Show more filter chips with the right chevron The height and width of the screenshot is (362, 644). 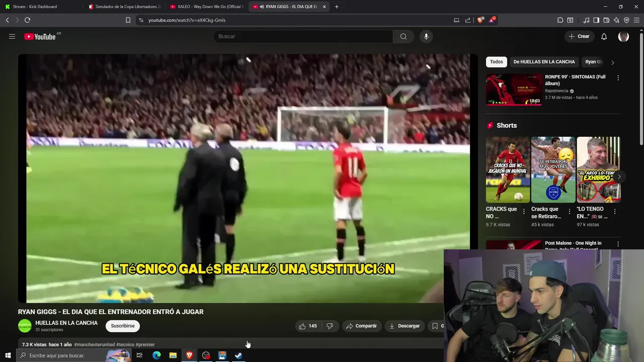(x=612, y=62)
